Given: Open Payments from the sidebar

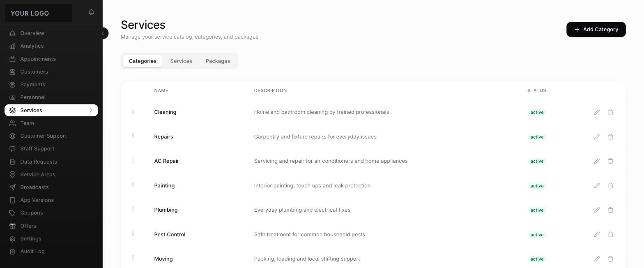Looking at the screenshot, I should coord(51,84).
